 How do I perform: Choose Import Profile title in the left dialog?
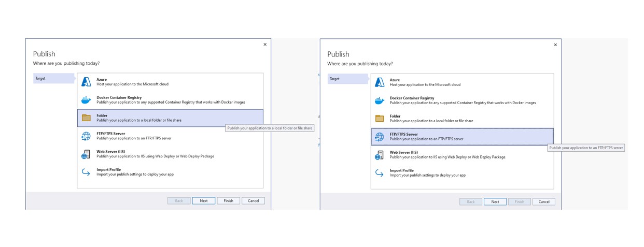(108, 170)
